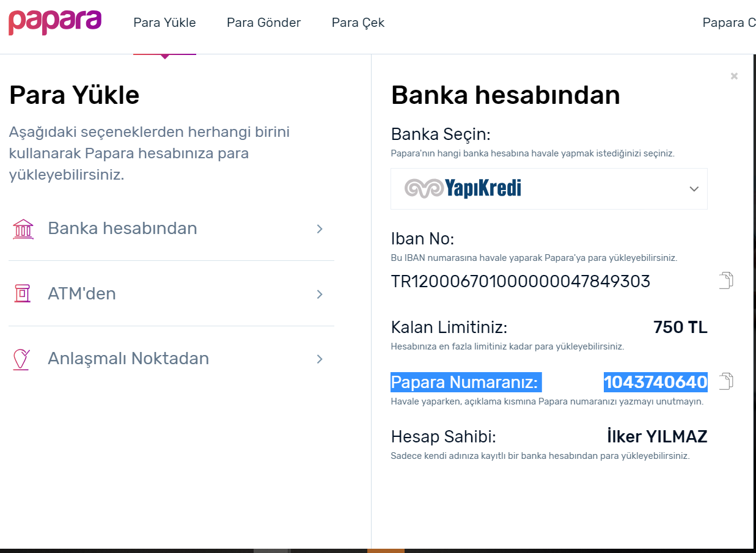Open the Papara Card menu item

[x=728, y=23]
